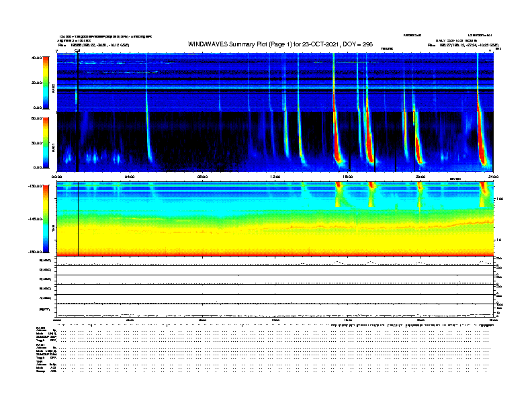Click the vertical RAD1 axis label beside spectrogram
Image resolution: width=532 pixels, height=411 pixels.
[x=53, y=148]
